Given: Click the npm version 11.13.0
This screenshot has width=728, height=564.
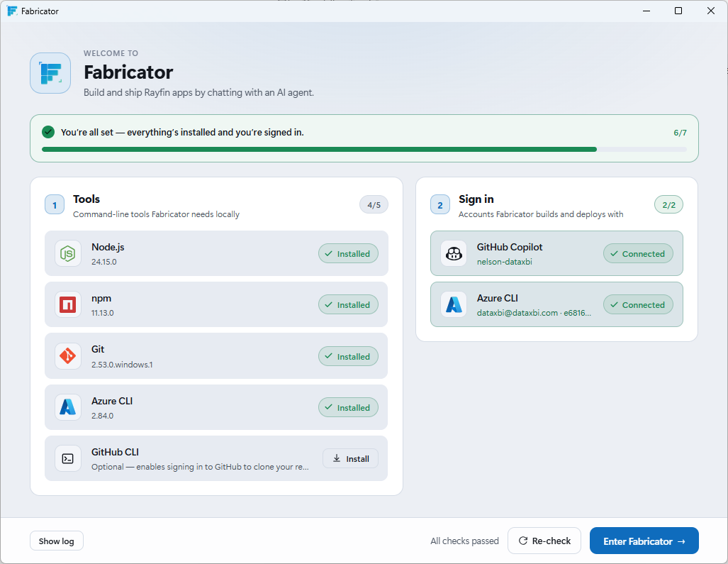Looking at the screenshot, I should click(103, 313).
